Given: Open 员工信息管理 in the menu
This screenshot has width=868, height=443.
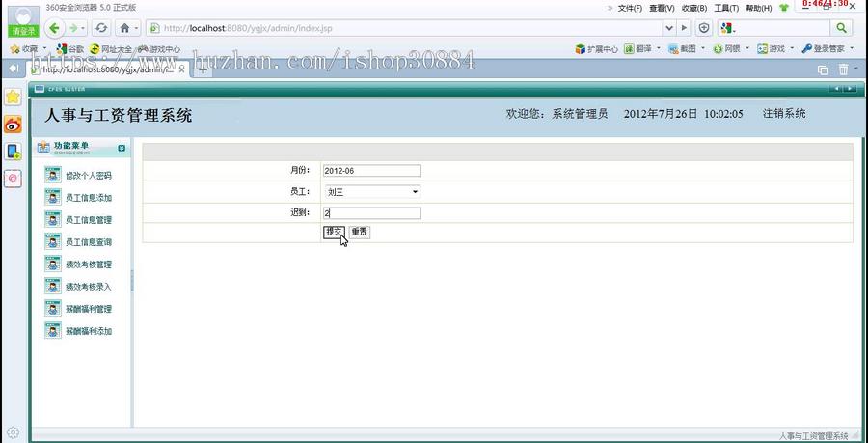Looking at the screenshot, I should [89, 220].
